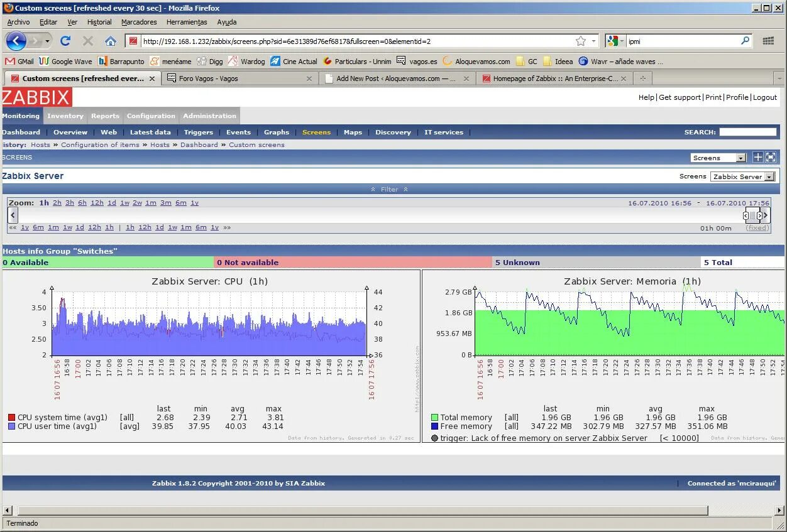The image size is (787, 532).
Task: Click the Stop loading X icon
Action: (x=88, y=41)
